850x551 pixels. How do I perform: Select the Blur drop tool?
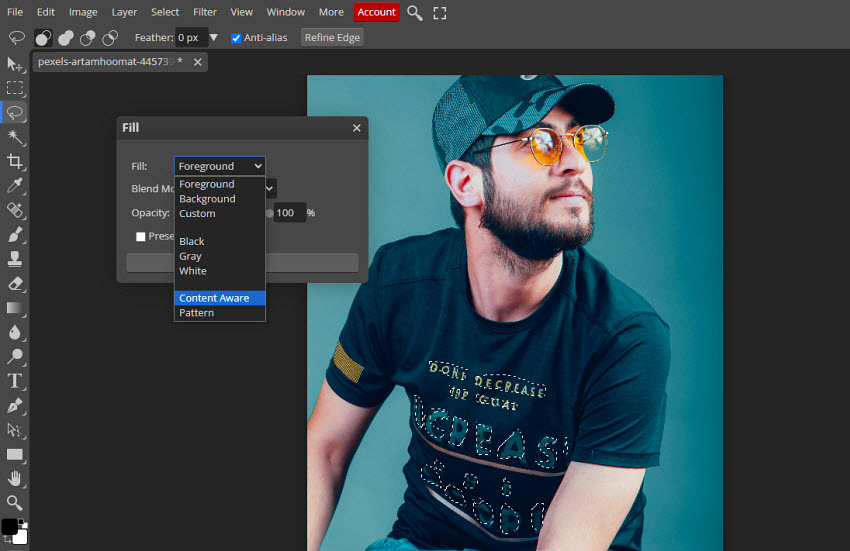tap(15, 332)
